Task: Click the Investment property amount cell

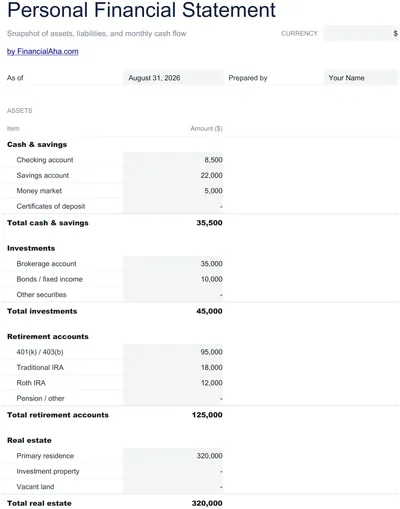Action: (173, 471)
